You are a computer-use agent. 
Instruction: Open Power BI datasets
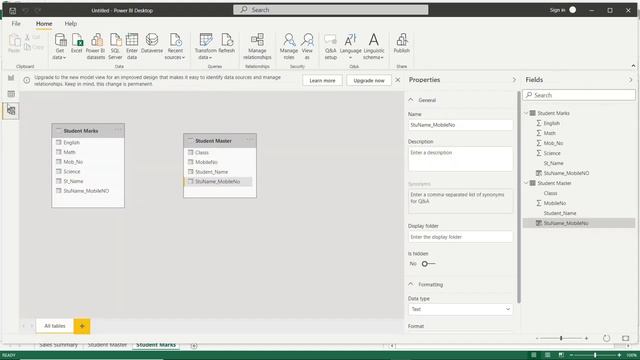coord(96,46)
